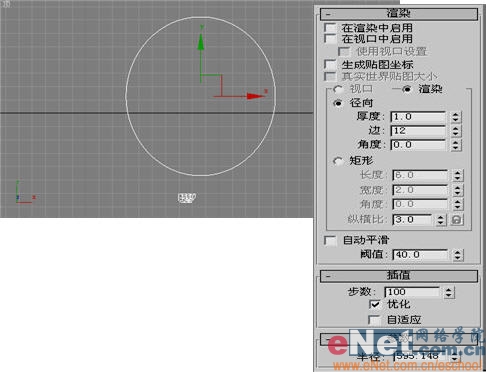486x372 pixels.
Task: Click the 半径 value field
Action: pos(421,356)
